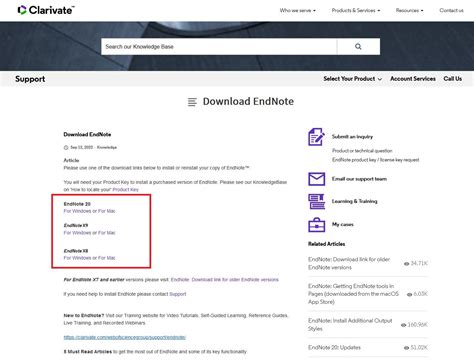Image resolution: width=474 pixels, height=361 pixels.
Task: Open the Resources menu
Action: [409, 10]
